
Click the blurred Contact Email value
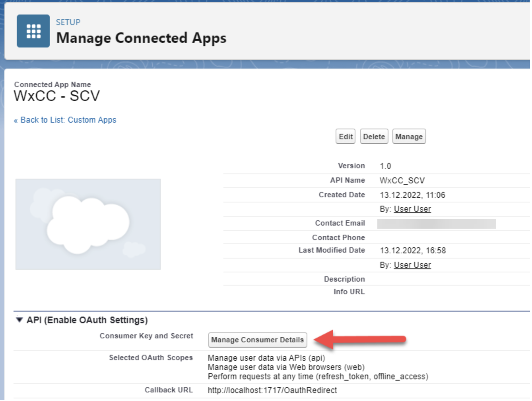pos(436,224)
